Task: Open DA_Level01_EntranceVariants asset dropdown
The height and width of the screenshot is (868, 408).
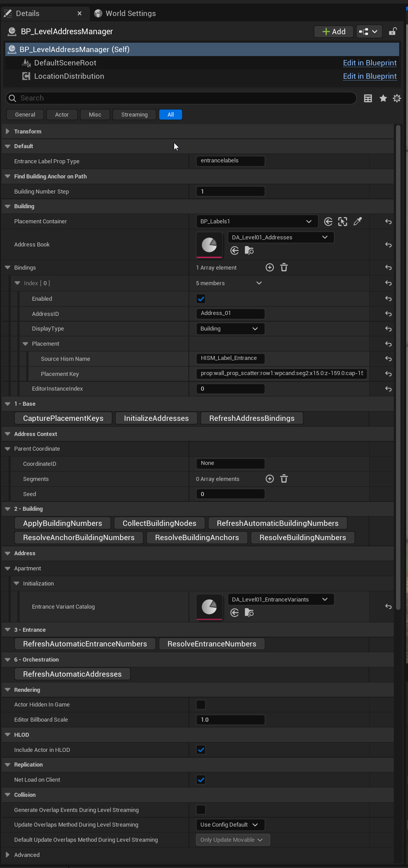Action: click(x=281, y=600)
